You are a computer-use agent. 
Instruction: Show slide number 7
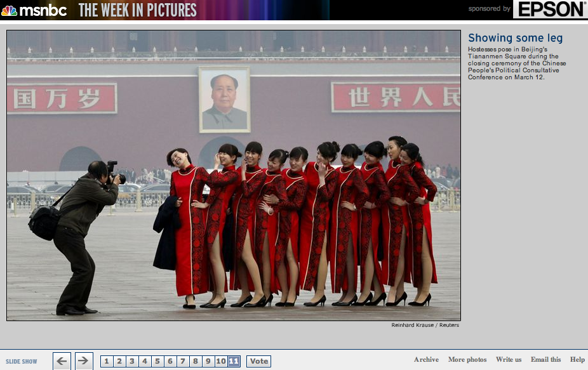pos(183,361)
